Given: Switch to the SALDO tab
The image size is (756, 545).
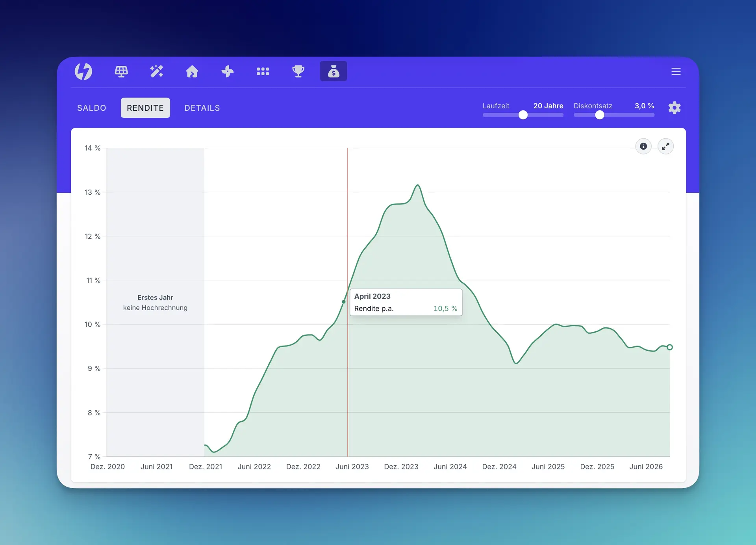Looking at the screenshot, I should 92,108.
